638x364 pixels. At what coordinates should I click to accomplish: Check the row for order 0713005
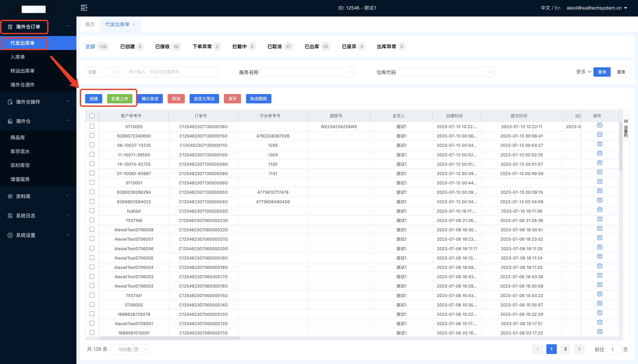[x=92, y=126]
